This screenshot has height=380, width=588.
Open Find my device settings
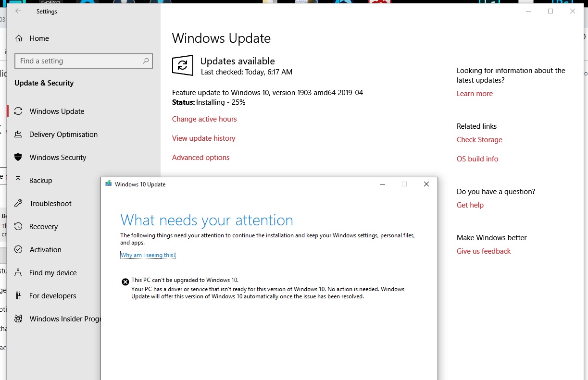tap(54, 273)
